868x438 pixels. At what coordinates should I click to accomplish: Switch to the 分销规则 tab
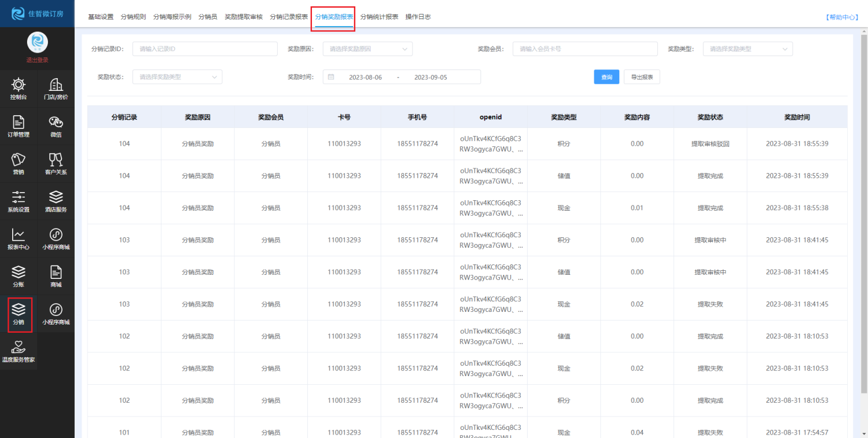pyautogui.click(x=133, y=17)
